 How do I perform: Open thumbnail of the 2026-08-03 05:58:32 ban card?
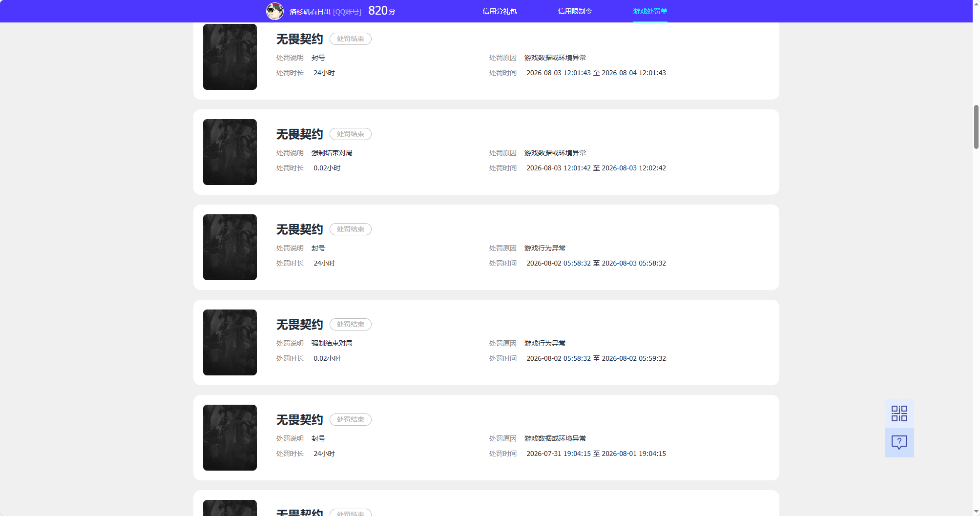point(230,247)
